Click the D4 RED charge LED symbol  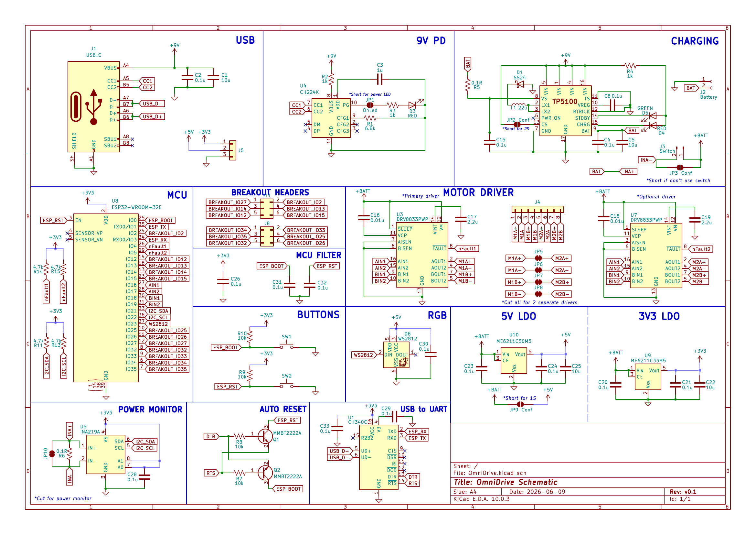pyautogui.click(x=652, y=126)
